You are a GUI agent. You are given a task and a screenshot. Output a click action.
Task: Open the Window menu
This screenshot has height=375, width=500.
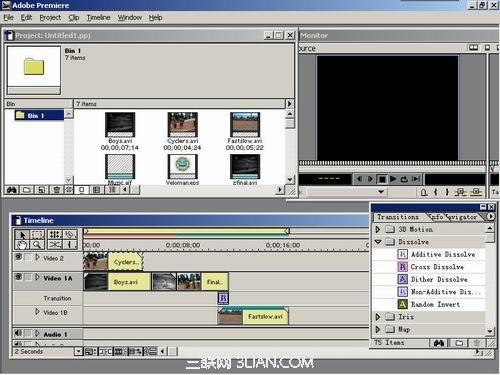click(130, 18)
